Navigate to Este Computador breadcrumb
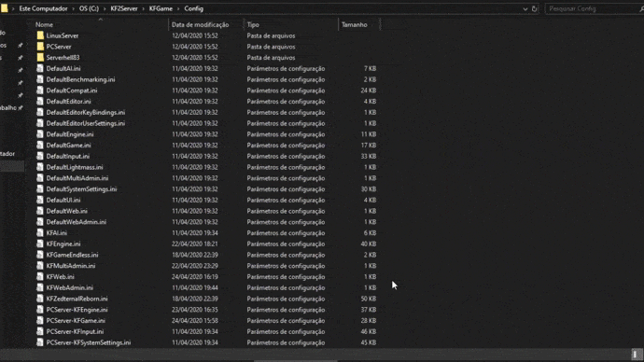This screenshot has height=362, width=644. (x=43, y=8)
